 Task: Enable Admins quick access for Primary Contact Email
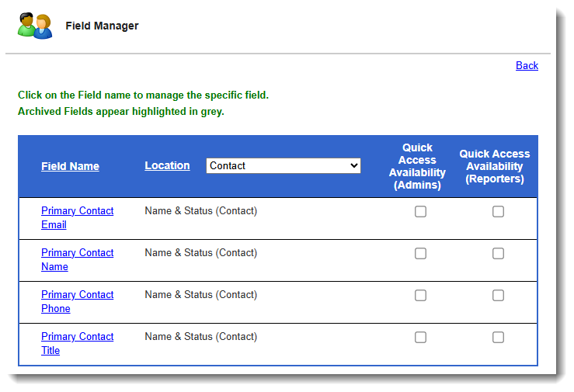[x=420, y=211]
